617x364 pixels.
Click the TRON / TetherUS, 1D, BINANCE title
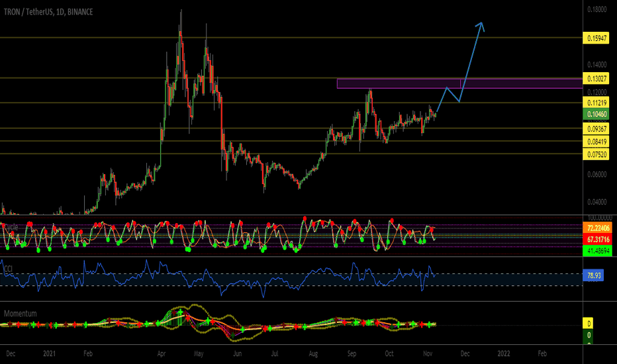click(x=48, y=12)
